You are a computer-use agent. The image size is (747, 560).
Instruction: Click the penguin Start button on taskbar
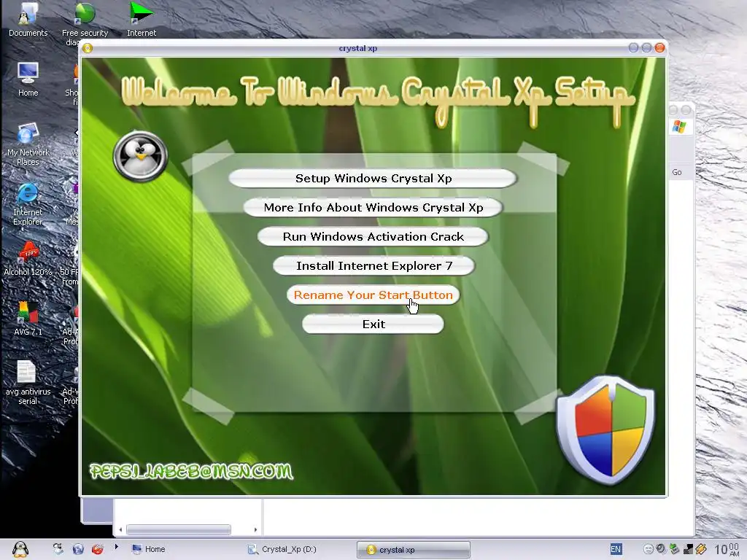(20, 549)
